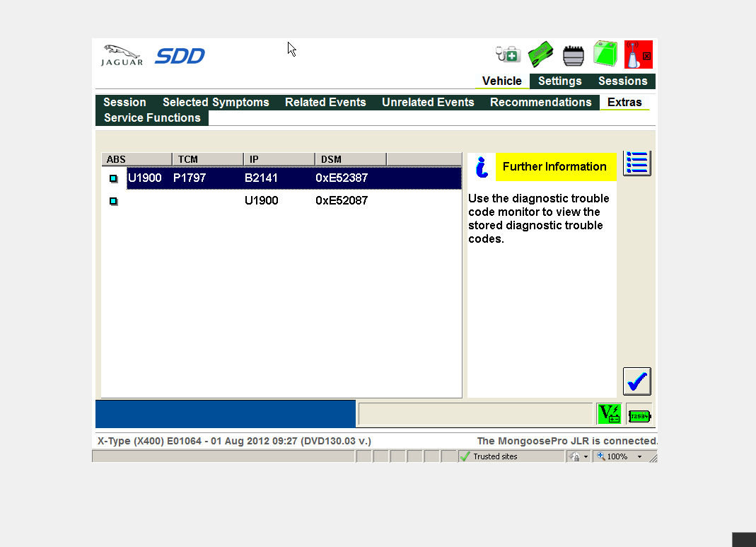The width and height of the screenshot is (756, 547).
Task: Open the Sessions tab
Action: (622, 81)
